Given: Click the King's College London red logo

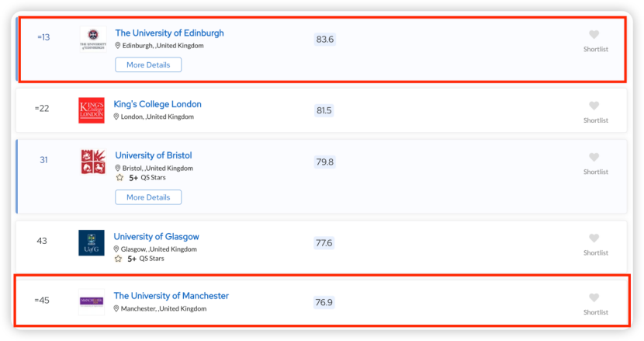Looking at the screenshot, I should [92, 110].
